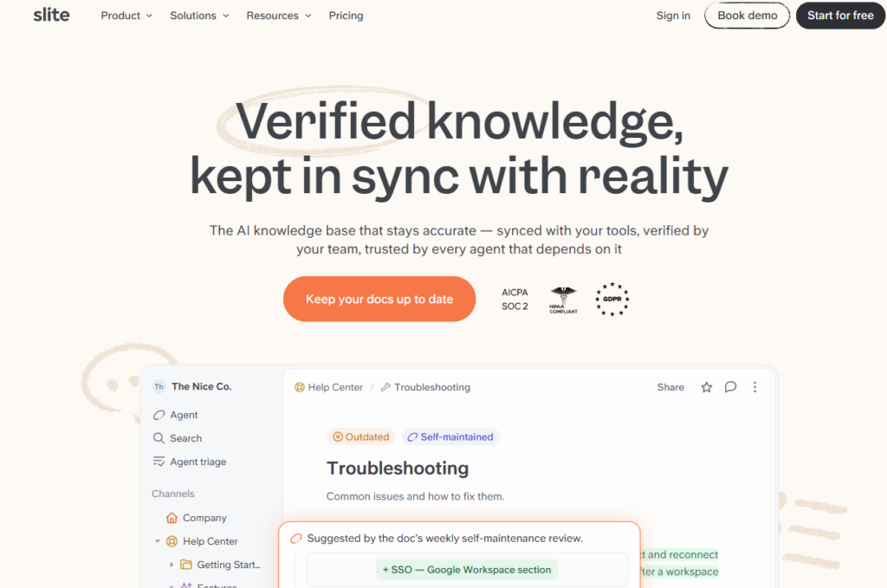Click the Outdated status tag

(x=360, y=437)
